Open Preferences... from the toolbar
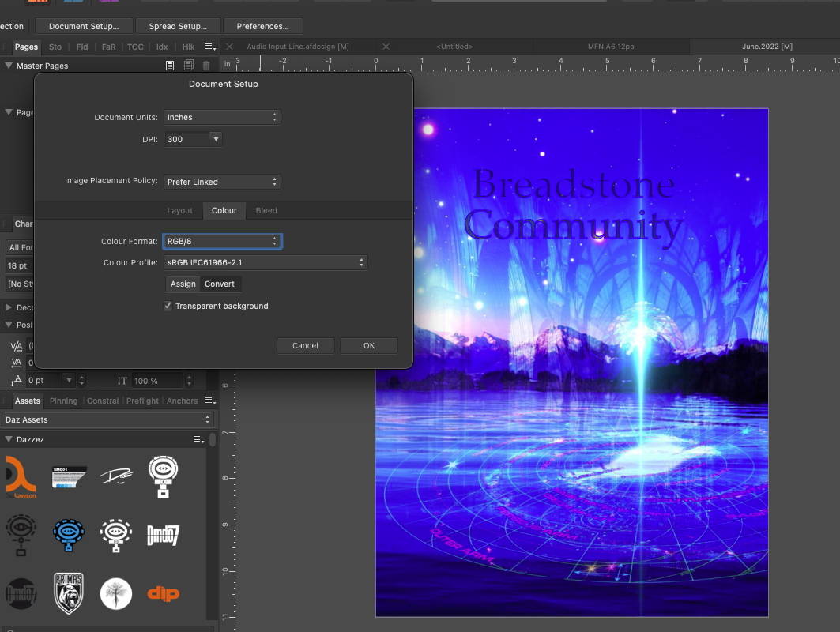 (x=262, y=26)
